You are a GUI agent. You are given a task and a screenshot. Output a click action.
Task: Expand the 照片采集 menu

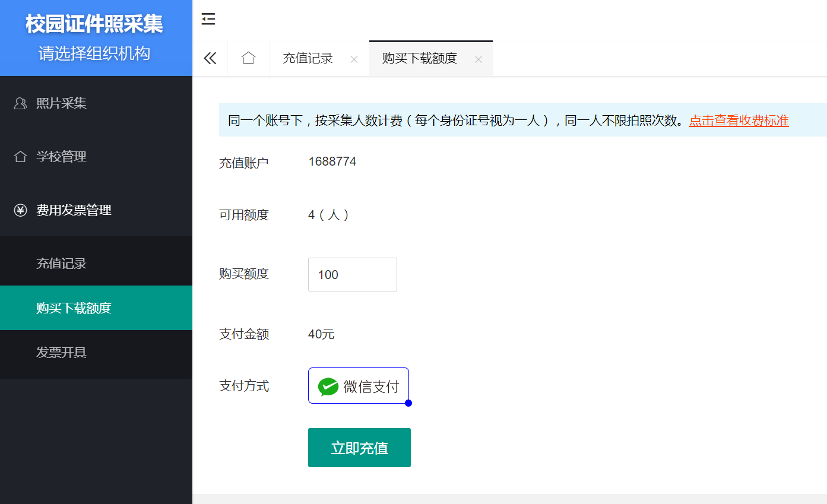tap(61, 103)
